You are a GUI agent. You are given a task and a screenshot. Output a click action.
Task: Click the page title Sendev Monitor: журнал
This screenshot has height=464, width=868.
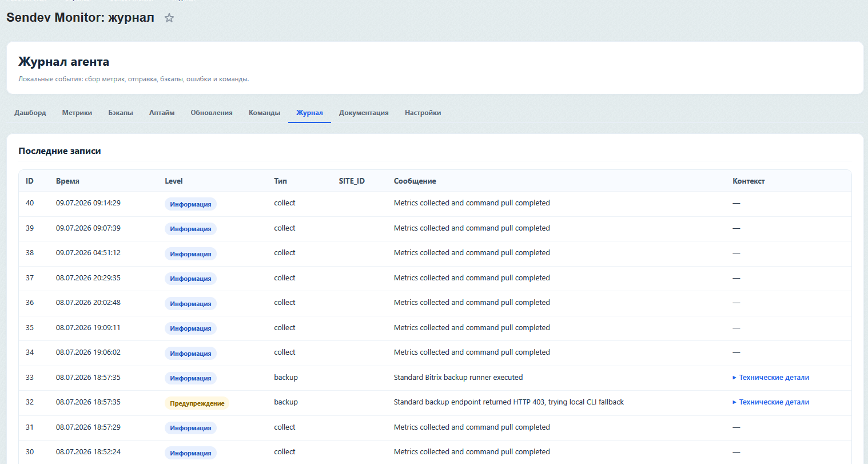(x=80, y=18)
